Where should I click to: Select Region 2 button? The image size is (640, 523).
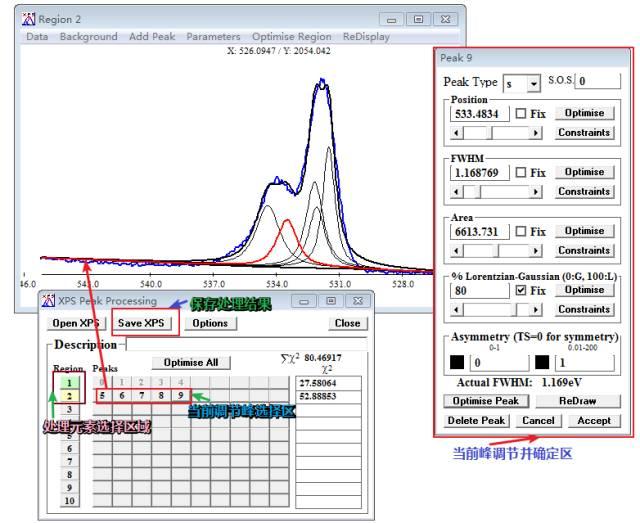point(69,396)
